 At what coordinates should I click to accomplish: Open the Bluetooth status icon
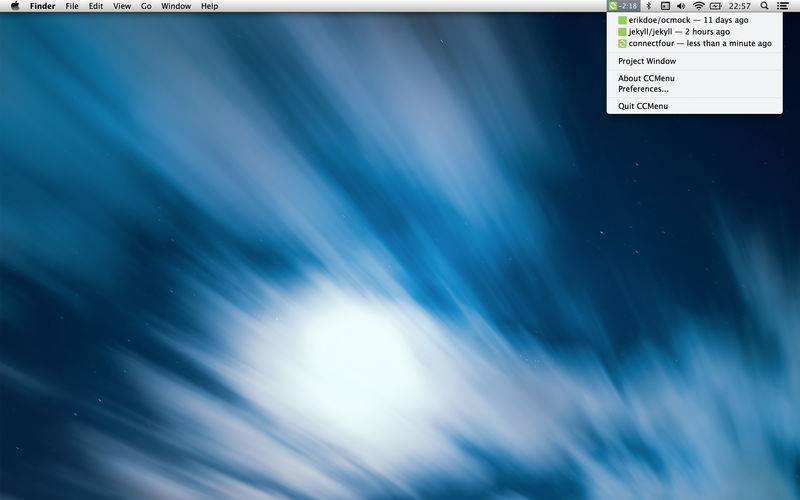pos(649,6)
